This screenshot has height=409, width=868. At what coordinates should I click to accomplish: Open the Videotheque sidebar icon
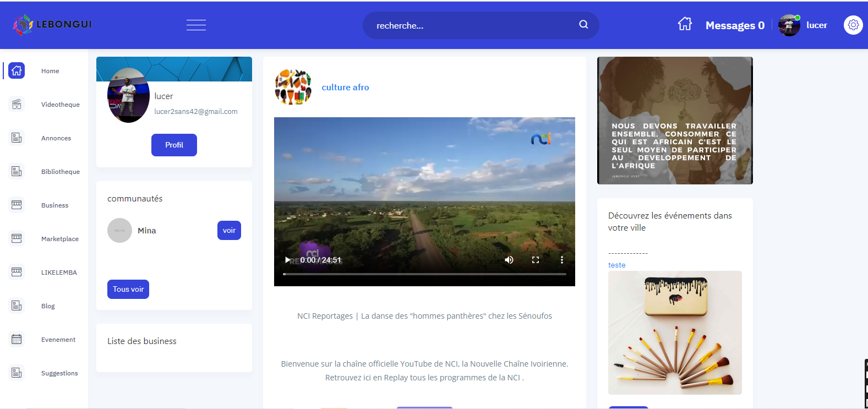tap(17, 104)
